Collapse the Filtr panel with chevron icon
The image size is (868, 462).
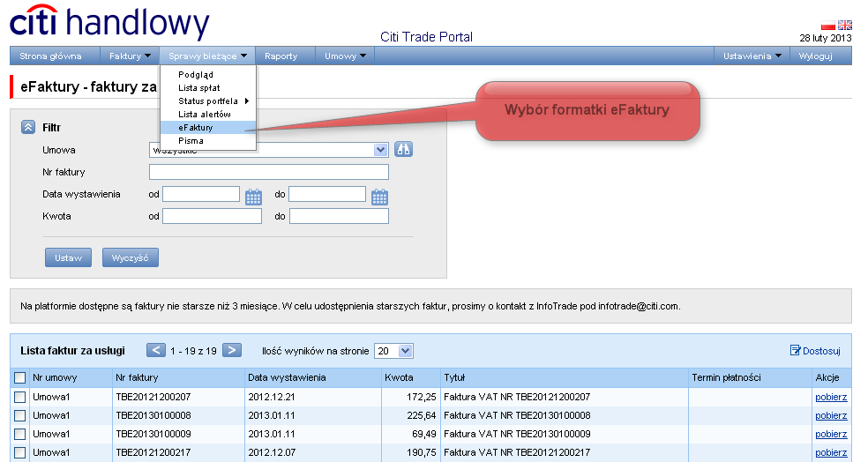coord(28,127)
